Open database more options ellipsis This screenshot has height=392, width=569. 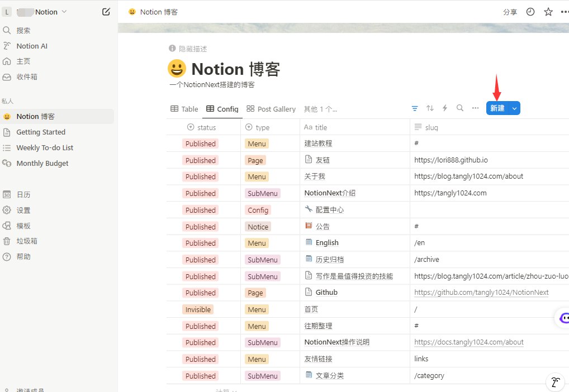475,108
